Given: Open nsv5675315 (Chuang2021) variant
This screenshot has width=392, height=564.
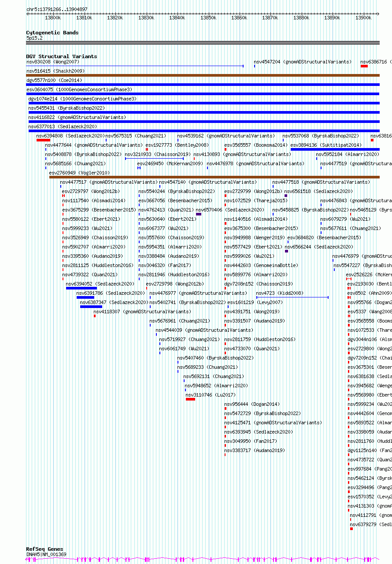Looking at the screenshot, I should tap(136, 136).
